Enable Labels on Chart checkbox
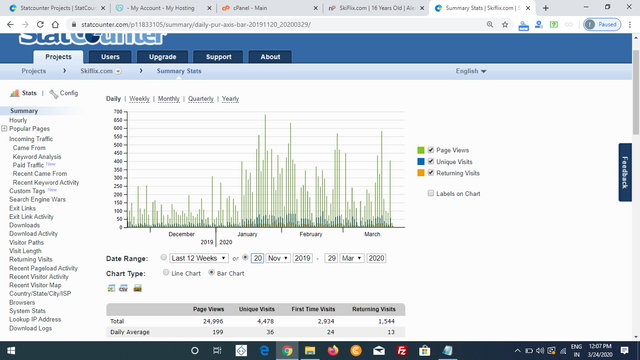Image resolution: width=640 pixels, height=360 pixels. (431, 193)
